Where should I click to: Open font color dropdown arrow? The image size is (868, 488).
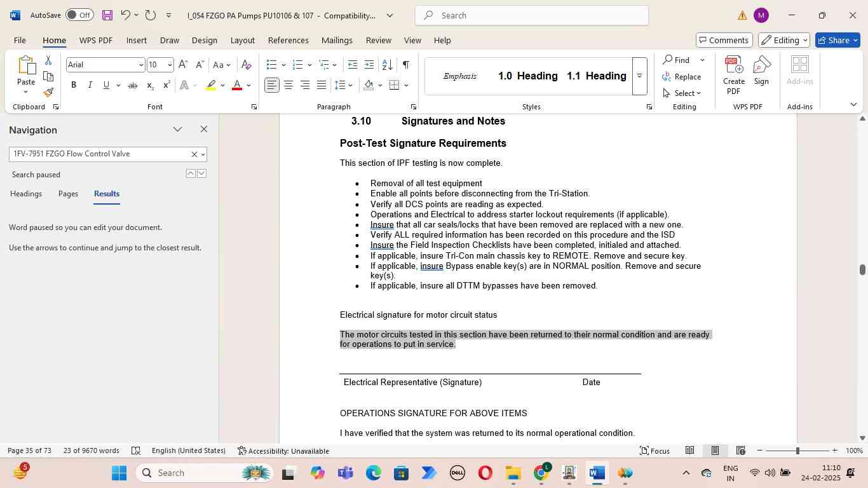pyautogui.click(x=249, y=85)
